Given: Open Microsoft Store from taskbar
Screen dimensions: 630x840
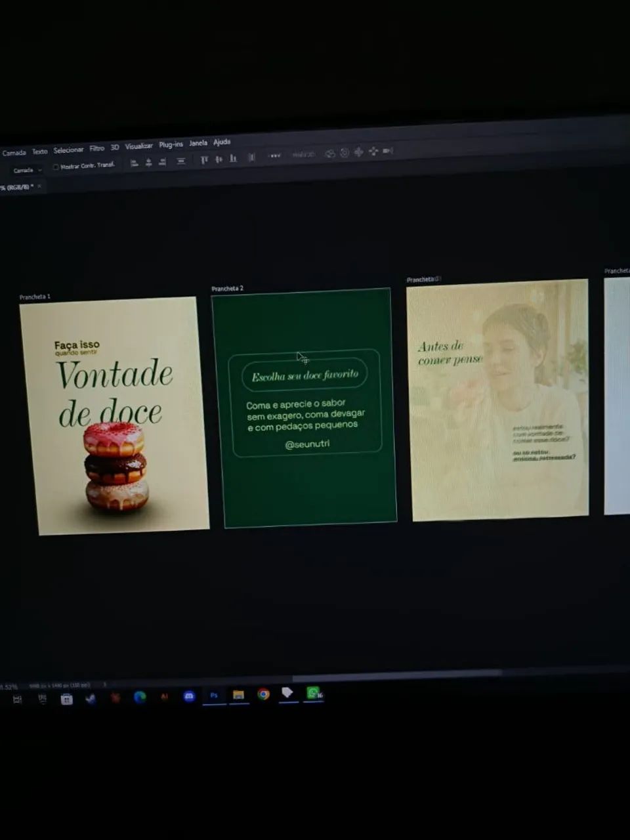Looking at the screenshot, I should coord(66,699).
